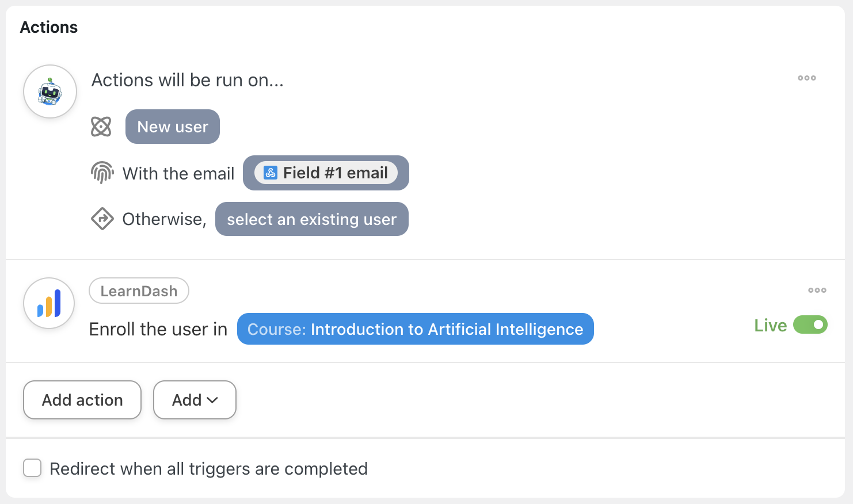Click the fingerprint icon beside email
The height and width of the screenshot is (504, 853).
[x=102, y=173]
